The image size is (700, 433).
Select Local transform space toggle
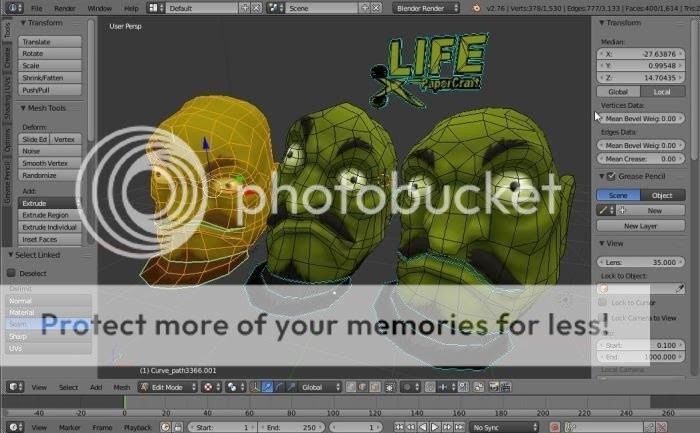[x=662, y=92]
